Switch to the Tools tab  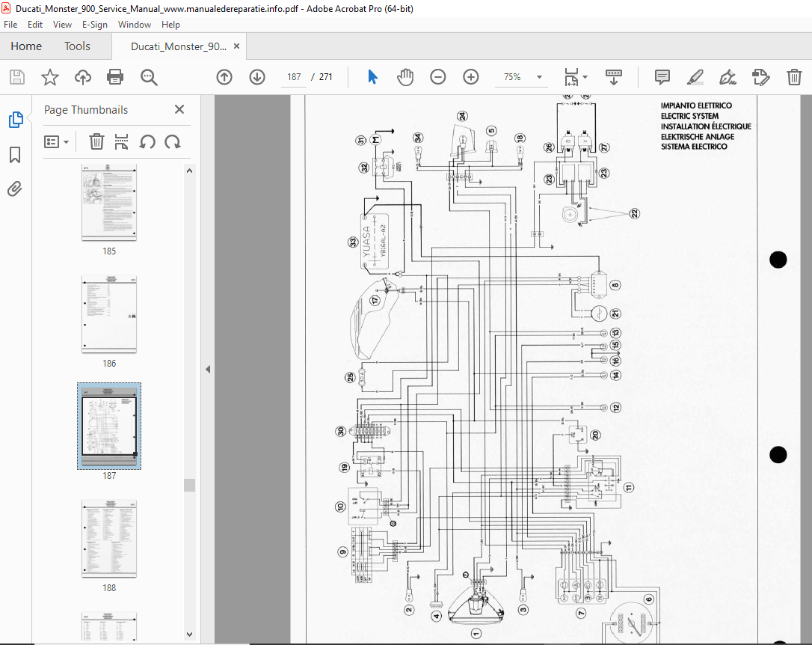(x=77, y=46)
